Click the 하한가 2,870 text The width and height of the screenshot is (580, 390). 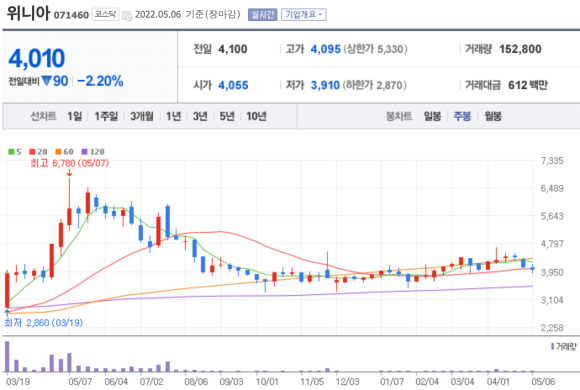[374, 85]
